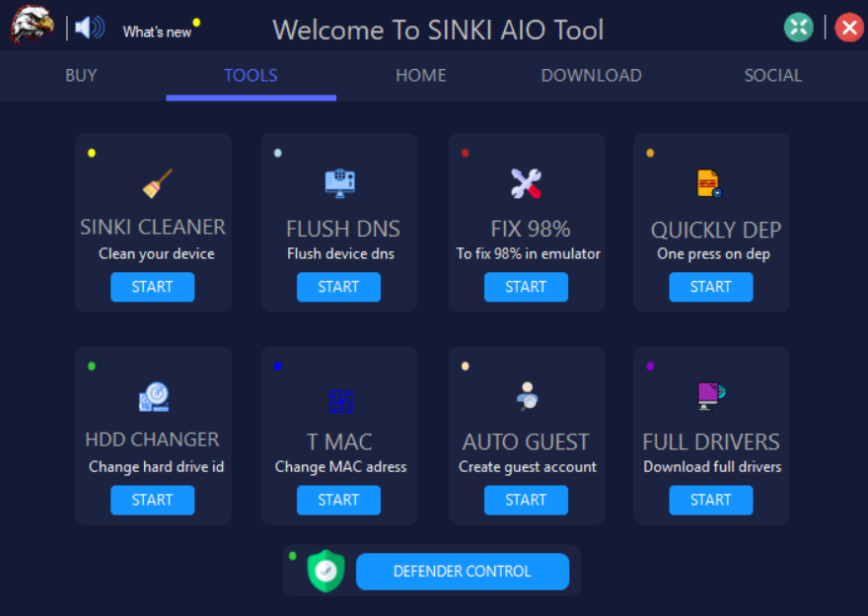Click the T MAC title text
The width and height of the screenshot is (868, 616).
tap(339, 442)
